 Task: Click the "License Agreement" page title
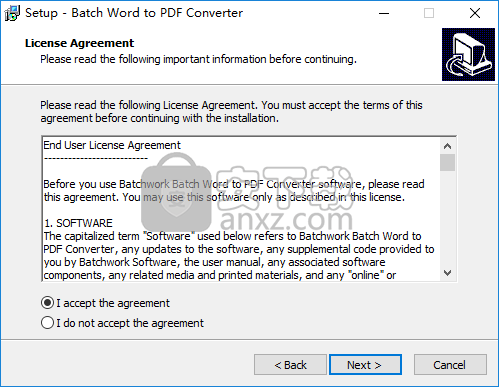[79, 43]
